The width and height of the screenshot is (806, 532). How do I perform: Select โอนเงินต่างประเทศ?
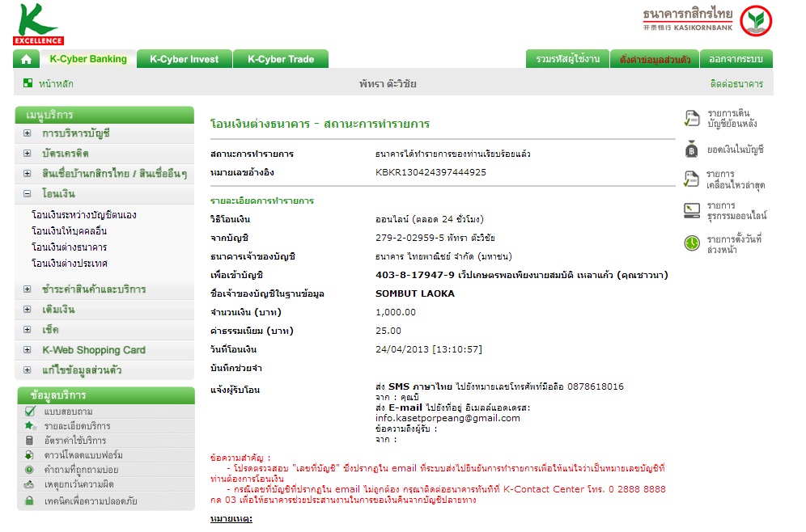pyautogui.click(x=70, y=264)
